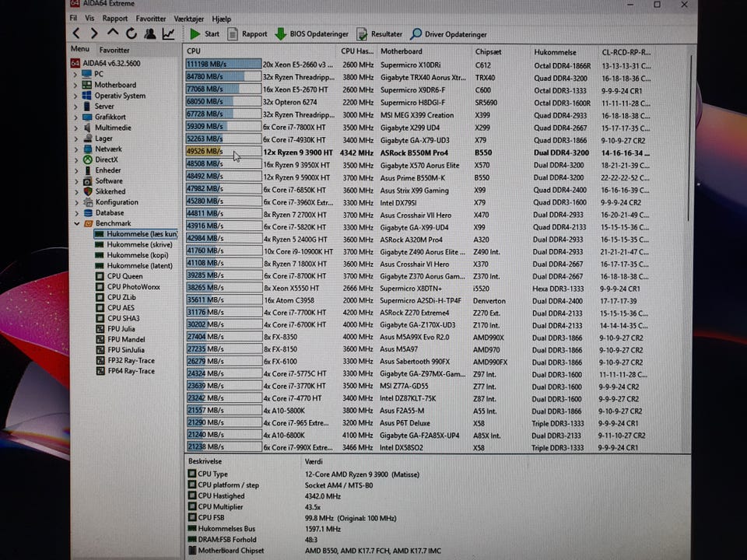Collapse the Benchmark tree node

coord(76,223)
